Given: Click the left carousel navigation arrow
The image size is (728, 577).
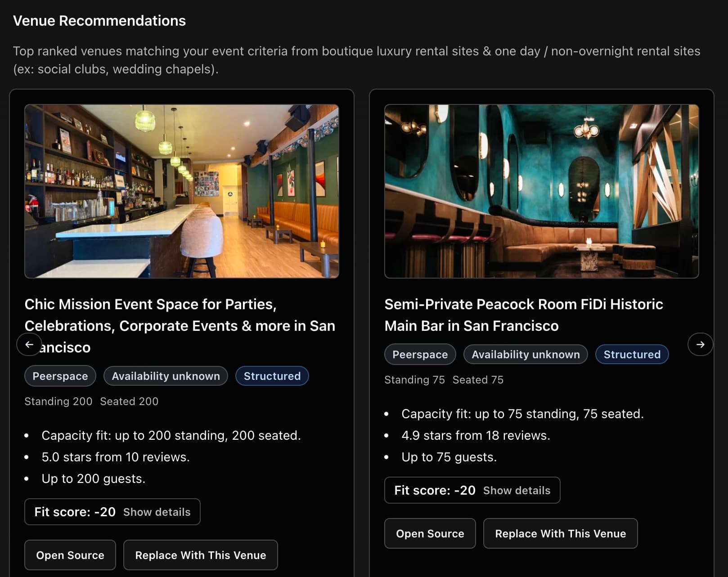Looking at the screenshot, I should click(29, 344).
